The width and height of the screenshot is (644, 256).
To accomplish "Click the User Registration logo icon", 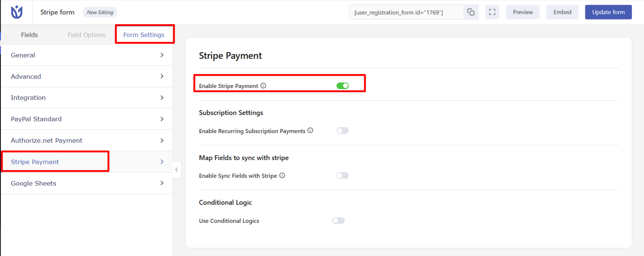I will 17,12.
